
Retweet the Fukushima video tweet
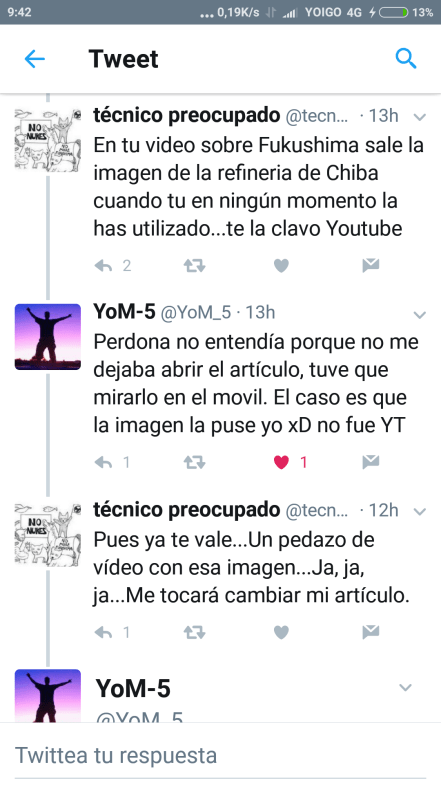[194, 266]
